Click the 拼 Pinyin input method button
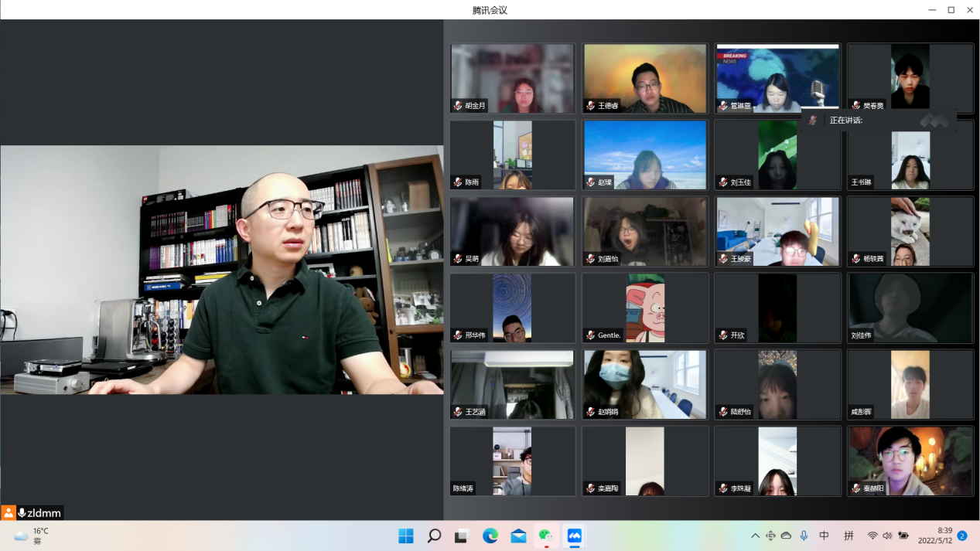Screen dimensions: 980x551 tap(849, 536)
